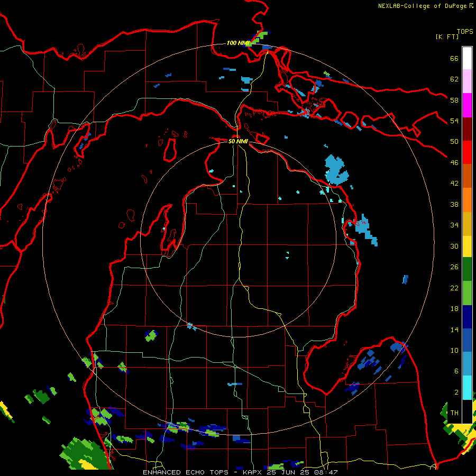The height and width of the screenshot is (476, 476).
Task: Click the 10 legend value
Action: (x=454, y=350)
